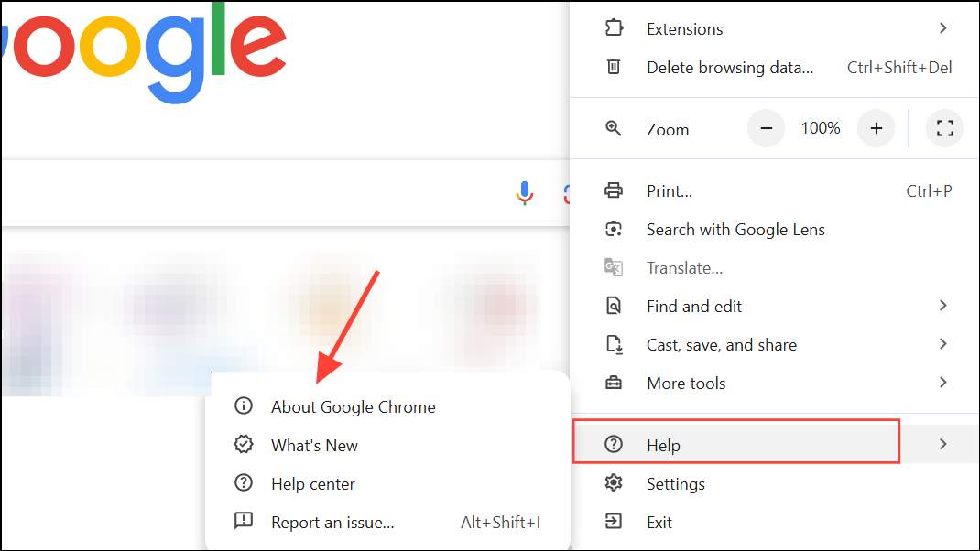The width and height of the screenshot is (980, 551).
Task: Click the Google Lens camera icon in menu
Action: coord(614,229)
